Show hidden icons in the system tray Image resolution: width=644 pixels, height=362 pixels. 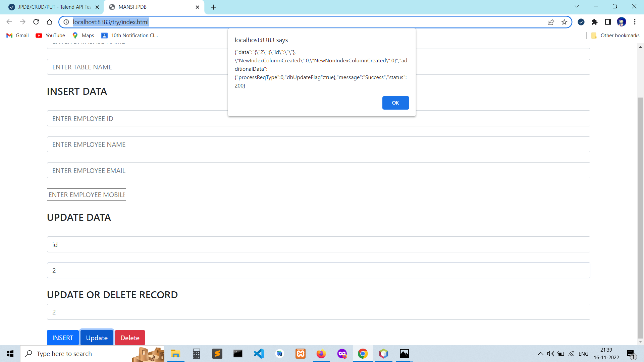[540, 354]
